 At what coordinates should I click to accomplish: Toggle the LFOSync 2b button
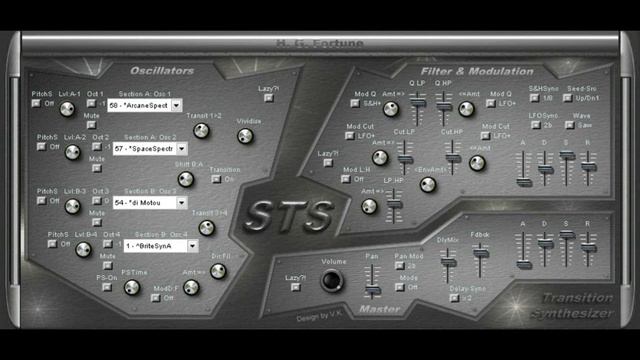[x=536, y=125]
